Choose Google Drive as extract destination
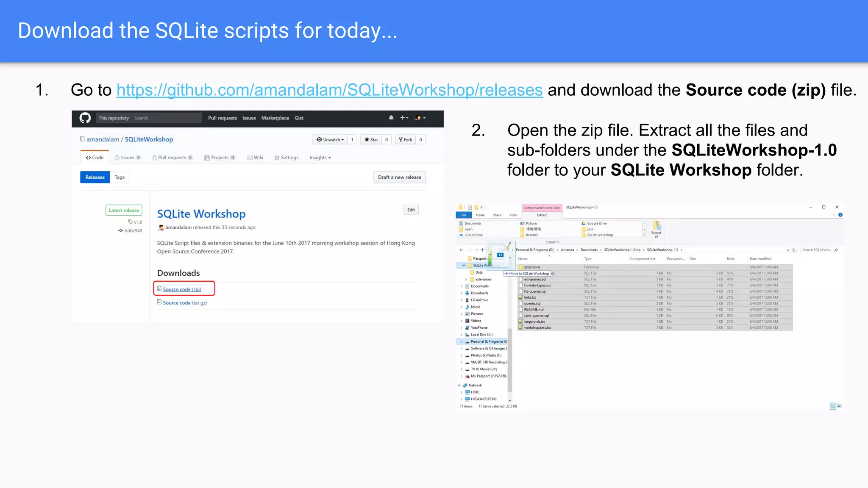This screenshot has height=488, width=868. (594, 223)
